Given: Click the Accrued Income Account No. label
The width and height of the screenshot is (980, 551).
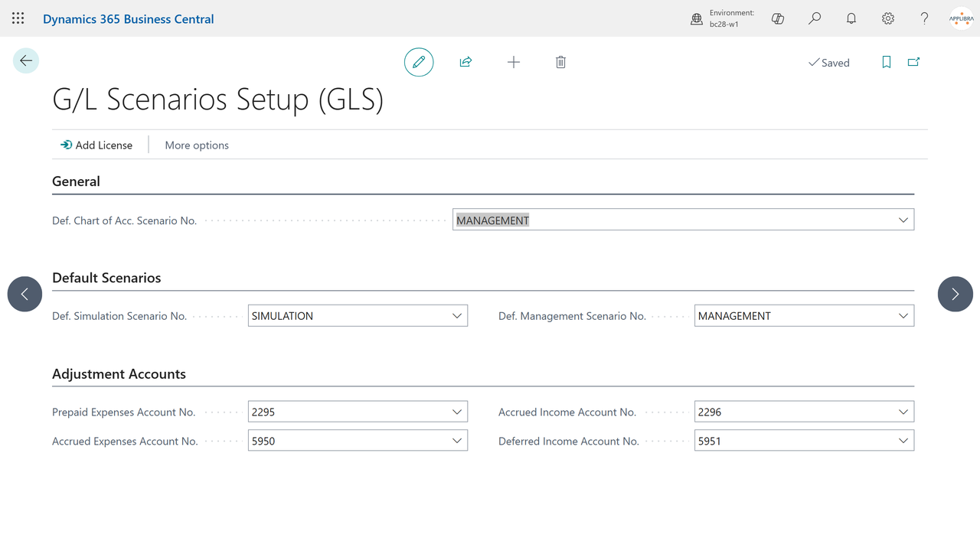Looking at the screenshot, I should tap(567, 412).
